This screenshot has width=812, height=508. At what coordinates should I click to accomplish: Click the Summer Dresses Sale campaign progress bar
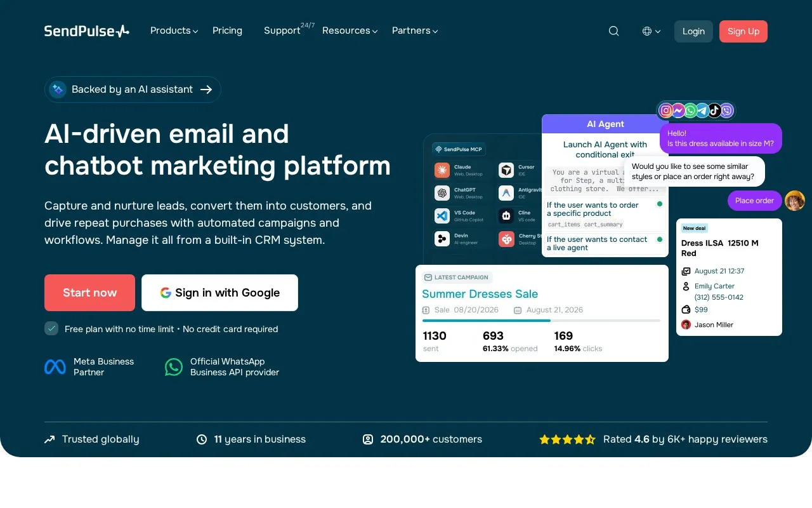541,321
